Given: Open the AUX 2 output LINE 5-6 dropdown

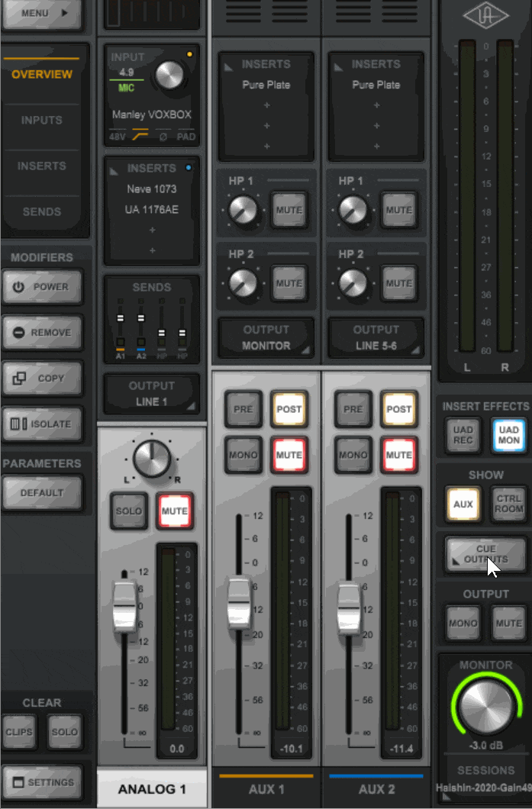Looking at the screenshot, I should (x=376, y=338).
